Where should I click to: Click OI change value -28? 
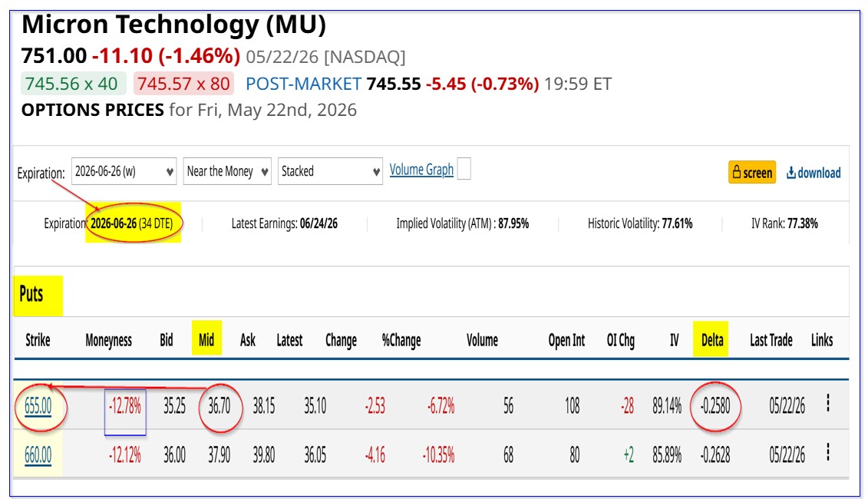coord(627,407)
